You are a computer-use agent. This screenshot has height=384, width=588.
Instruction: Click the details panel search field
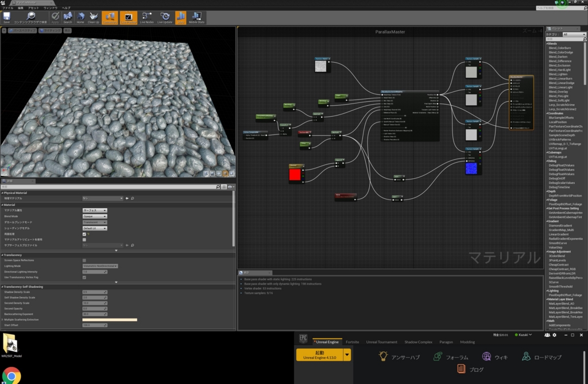108,187
